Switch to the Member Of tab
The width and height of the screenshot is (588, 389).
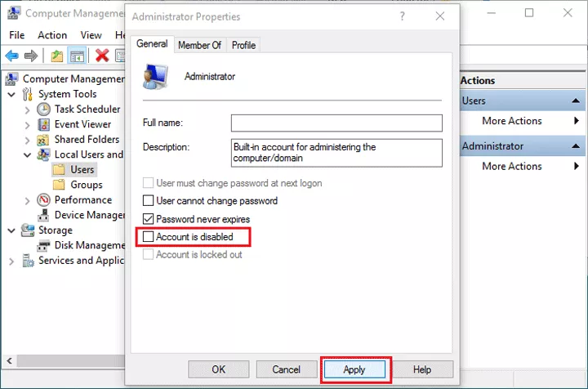pos(199,46)
